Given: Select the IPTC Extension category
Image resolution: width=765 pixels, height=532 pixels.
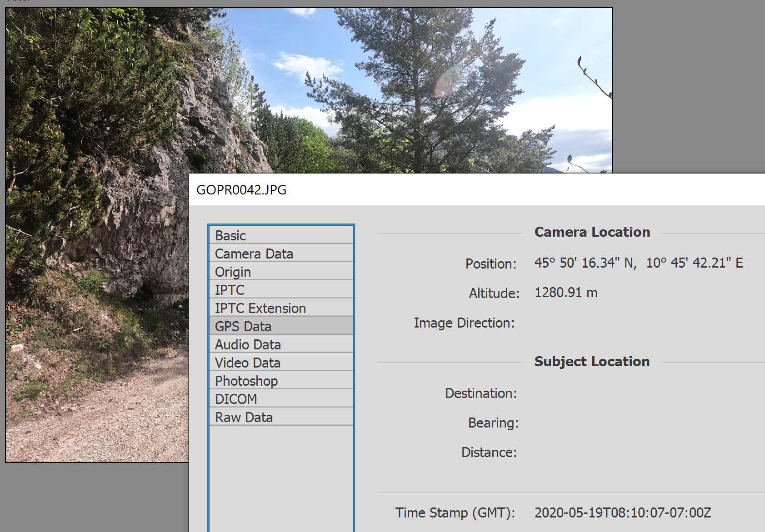Looking at the screenshot, I should [x=281, y=308].
